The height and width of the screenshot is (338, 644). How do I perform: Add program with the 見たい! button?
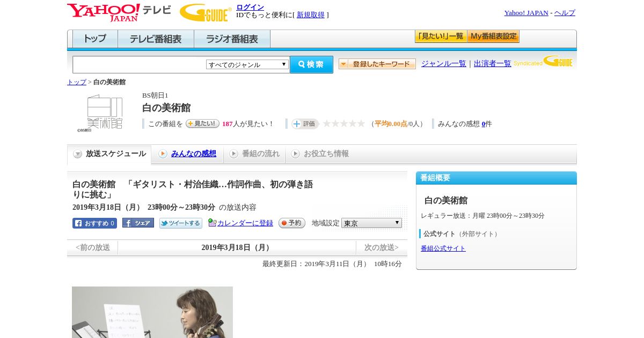(x=202, y=123)
